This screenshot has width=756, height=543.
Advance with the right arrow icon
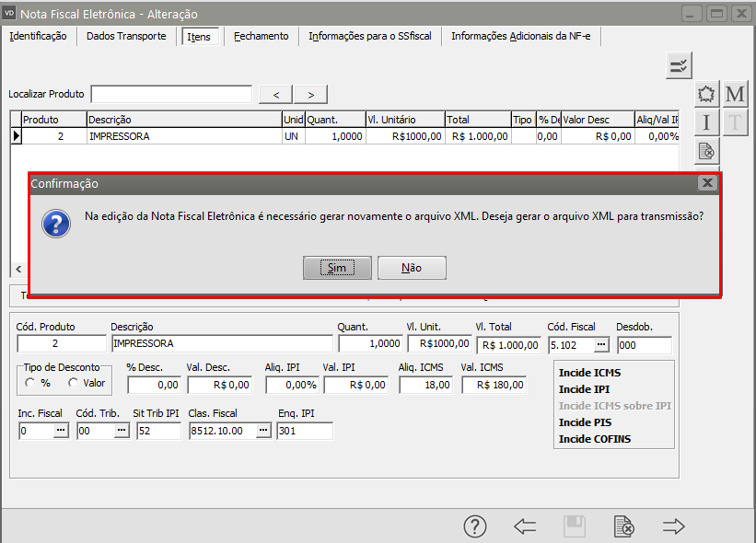point(674,526)
